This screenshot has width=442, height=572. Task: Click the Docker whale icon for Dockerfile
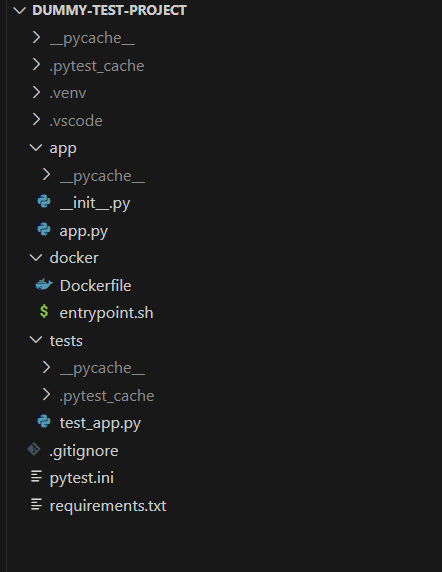[44, 284]
